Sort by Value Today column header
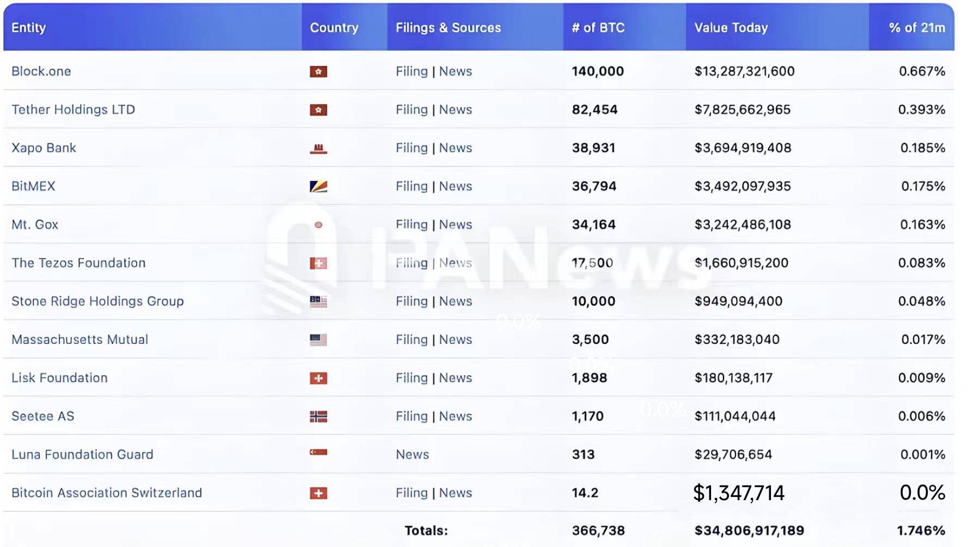980x547 pixels. click(x=731, y=28)
